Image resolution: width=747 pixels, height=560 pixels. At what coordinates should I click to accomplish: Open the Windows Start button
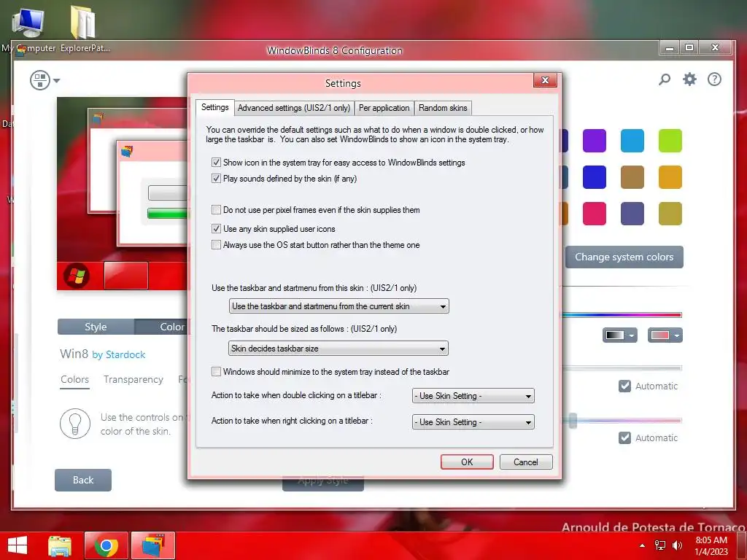(18, 545)
